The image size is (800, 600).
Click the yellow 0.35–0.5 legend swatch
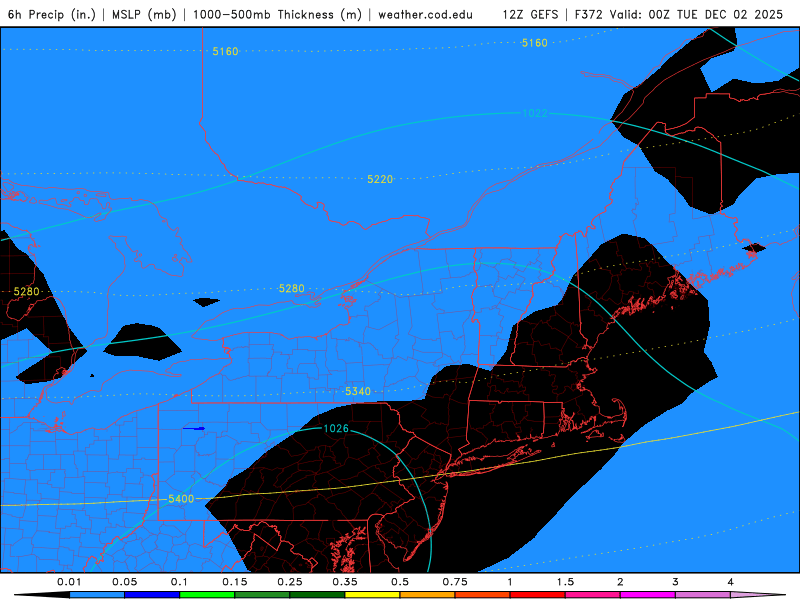tap(372, 595)
